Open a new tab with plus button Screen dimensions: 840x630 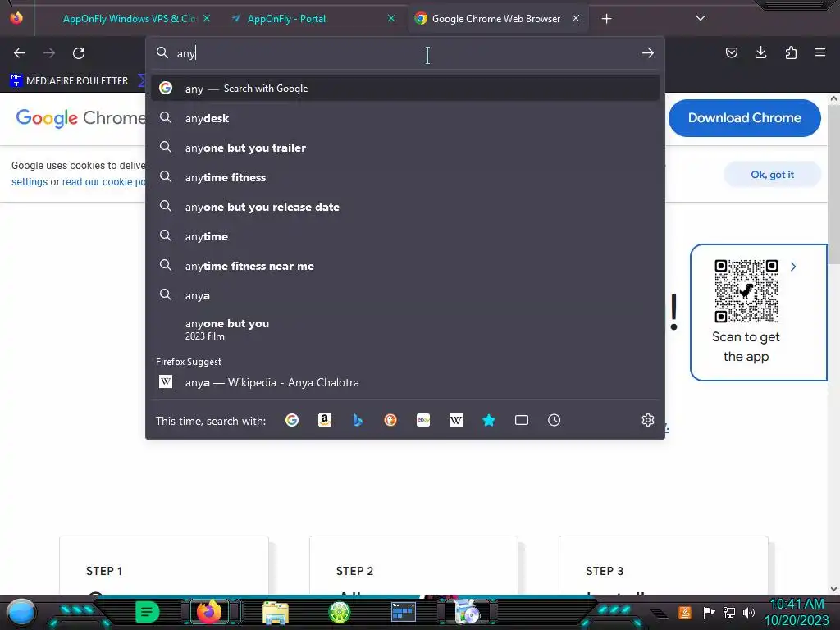(x=606, y=19)
